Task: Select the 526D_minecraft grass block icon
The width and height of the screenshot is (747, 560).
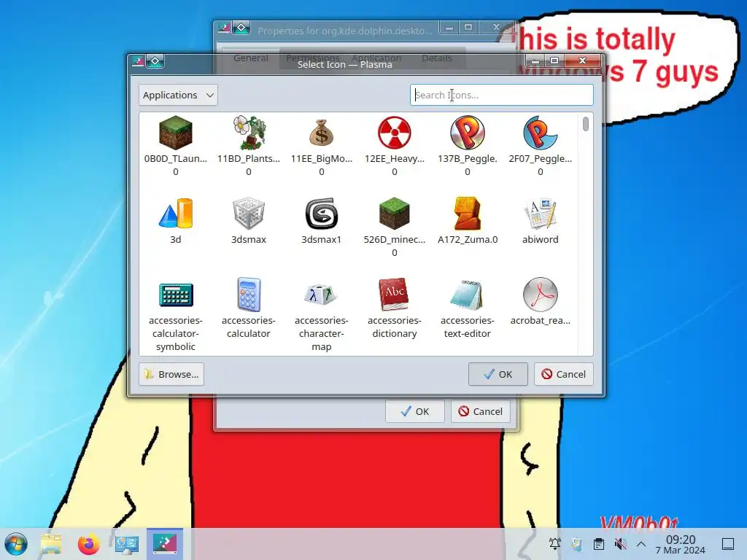Action: 395,214
